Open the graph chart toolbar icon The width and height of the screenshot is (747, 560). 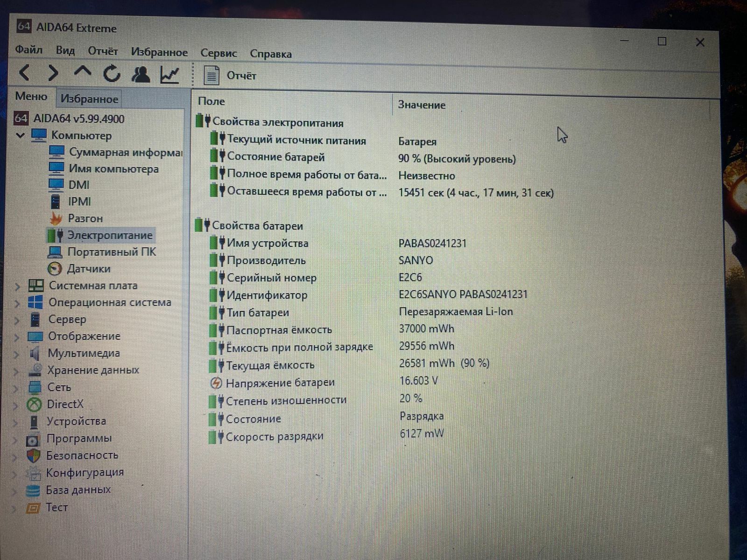(x=169, y=74)
